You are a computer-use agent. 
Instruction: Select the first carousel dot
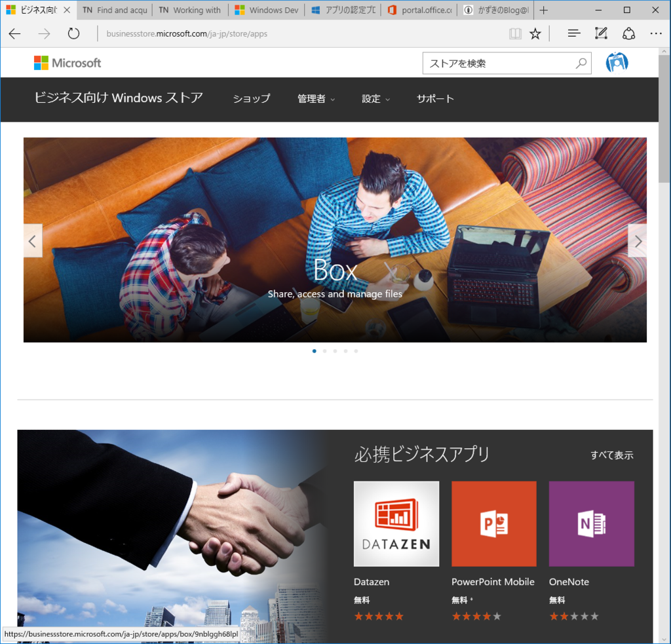(315, 351)
